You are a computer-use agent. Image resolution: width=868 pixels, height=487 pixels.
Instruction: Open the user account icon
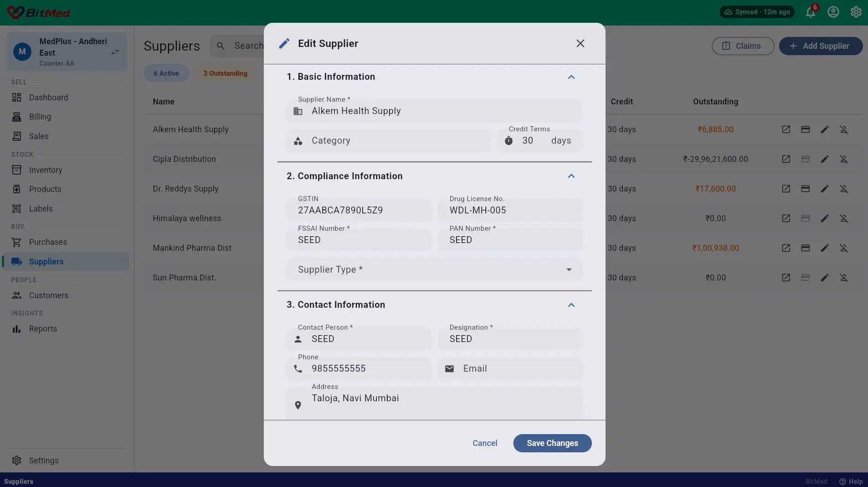[x=833, y=12]
